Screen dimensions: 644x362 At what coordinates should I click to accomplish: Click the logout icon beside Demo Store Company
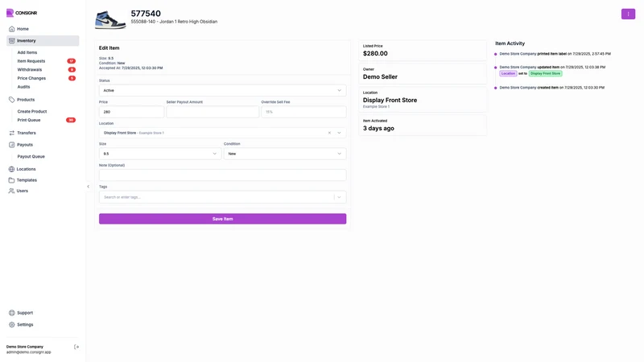(76, 347)
